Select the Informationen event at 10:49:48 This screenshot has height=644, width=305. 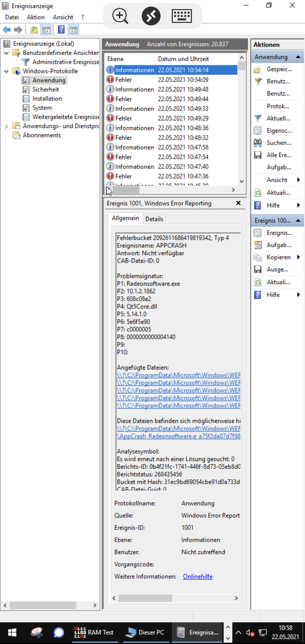(x=171, y=89)
